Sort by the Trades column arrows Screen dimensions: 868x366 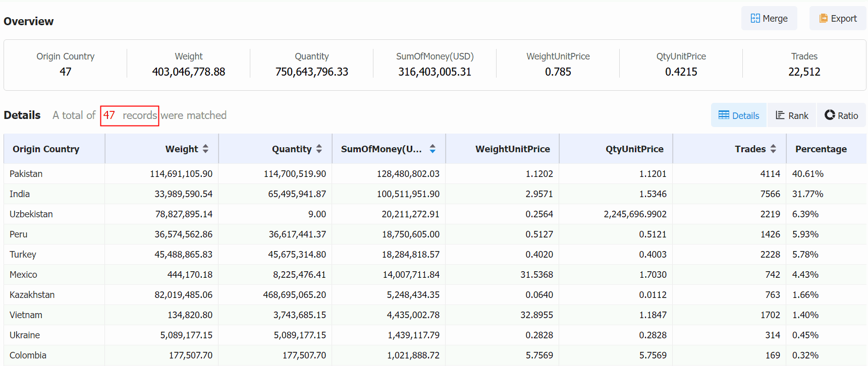tap(773, 149)
